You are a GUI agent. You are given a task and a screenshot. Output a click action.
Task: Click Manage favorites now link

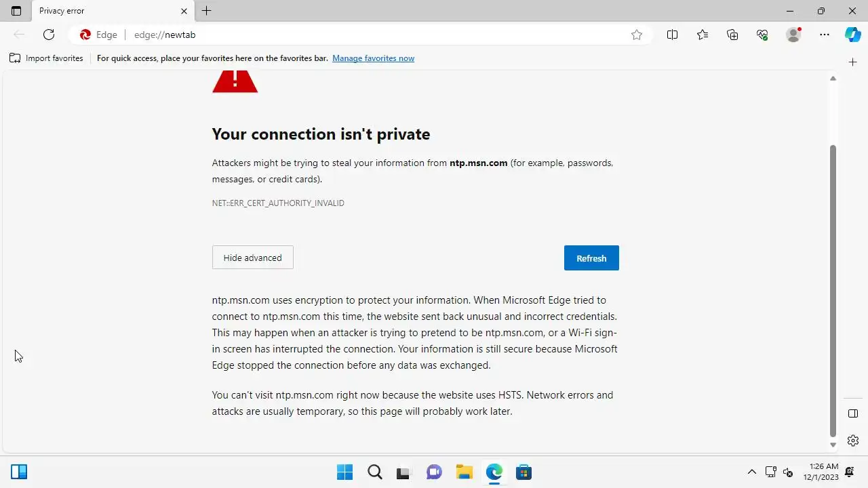tap(373, 58)
